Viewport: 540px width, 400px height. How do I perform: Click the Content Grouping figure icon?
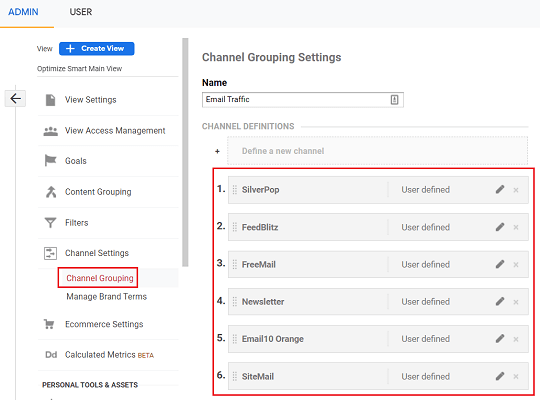(x=51, y=192)
